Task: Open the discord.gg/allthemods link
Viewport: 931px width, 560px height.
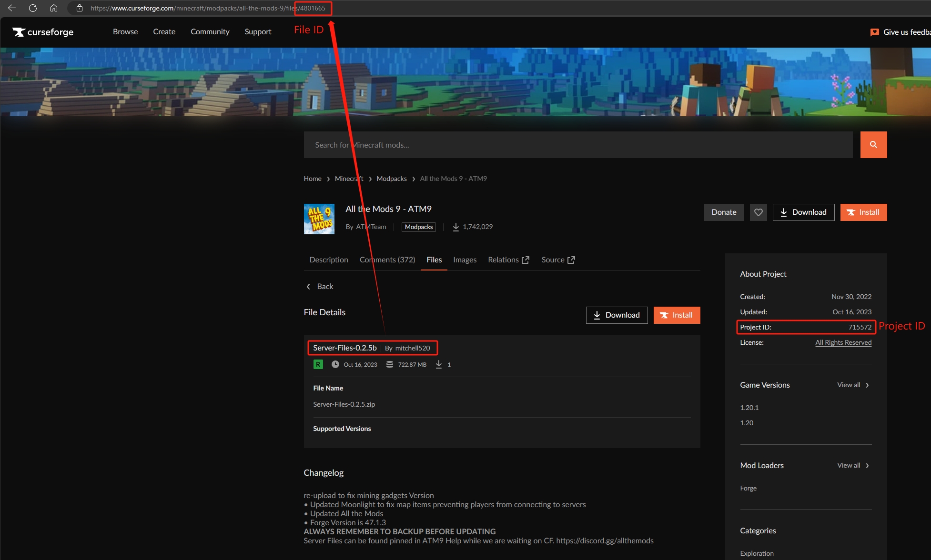Action: [605, 540]
